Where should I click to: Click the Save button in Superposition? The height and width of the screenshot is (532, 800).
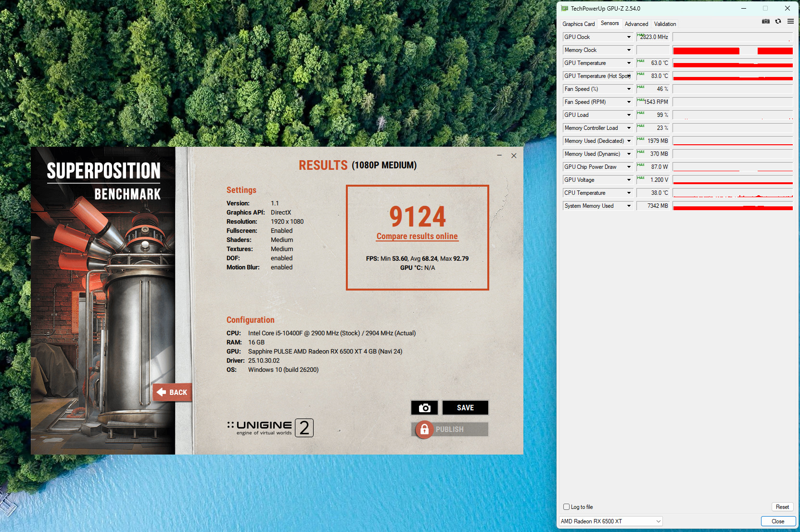[x=465, y=408]
